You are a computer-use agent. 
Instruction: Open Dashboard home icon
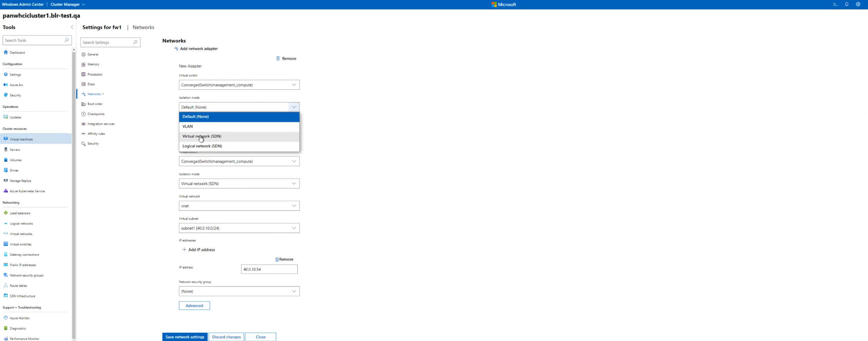[x=6, y=52]
